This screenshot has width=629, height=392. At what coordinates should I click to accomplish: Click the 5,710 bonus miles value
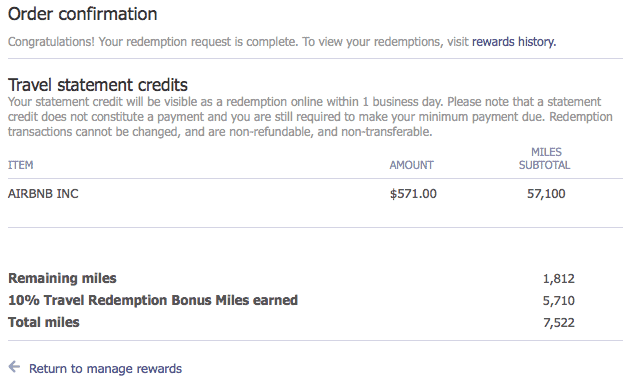click(559, 301)
